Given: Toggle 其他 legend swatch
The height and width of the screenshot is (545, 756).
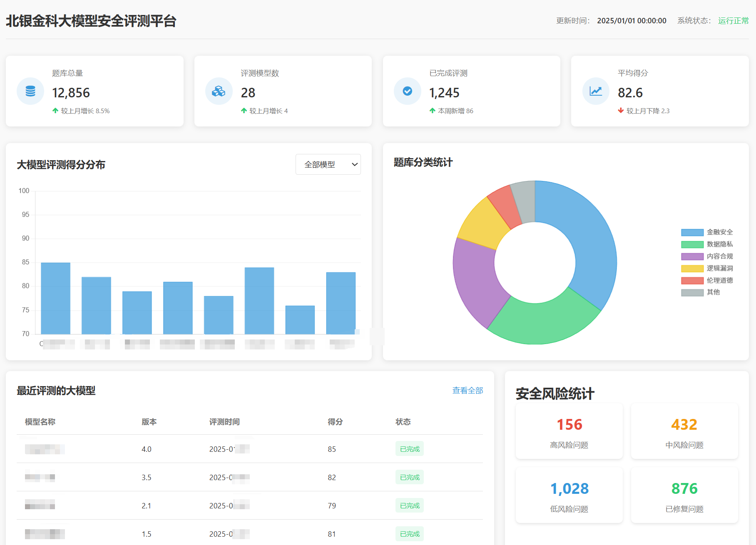Looking at the screenshot, I should click(692, 292).
